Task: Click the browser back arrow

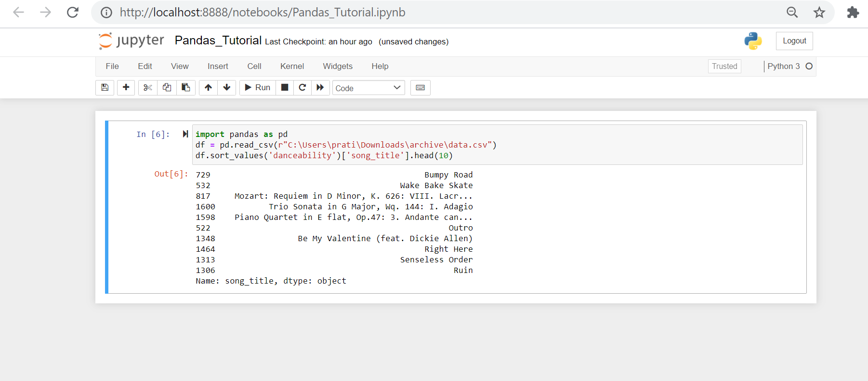Action: [x=18, y=12]
